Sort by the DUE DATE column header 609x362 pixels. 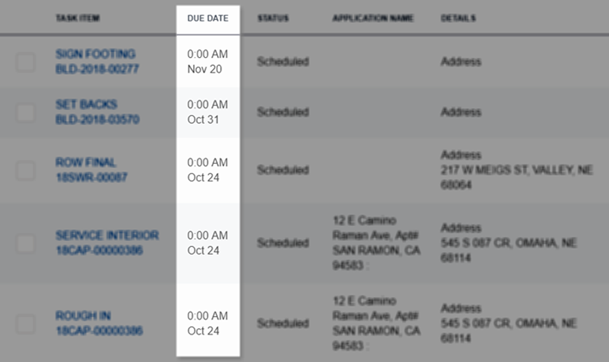point(208,18)
